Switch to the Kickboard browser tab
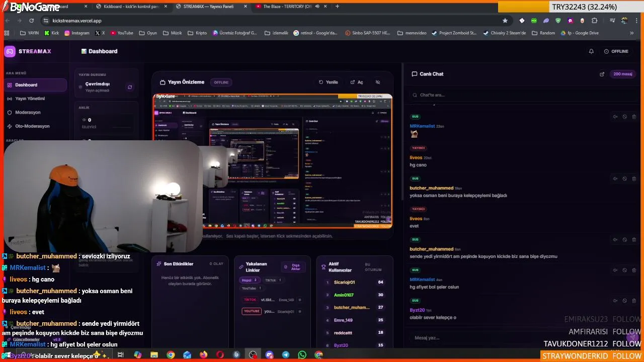 [x=131, y=7]
